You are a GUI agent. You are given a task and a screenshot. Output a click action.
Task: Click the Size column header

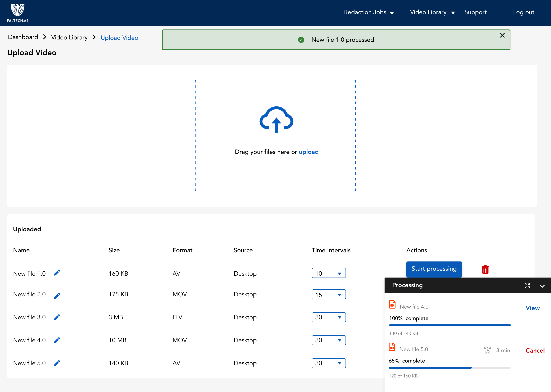tap(114, 250)
